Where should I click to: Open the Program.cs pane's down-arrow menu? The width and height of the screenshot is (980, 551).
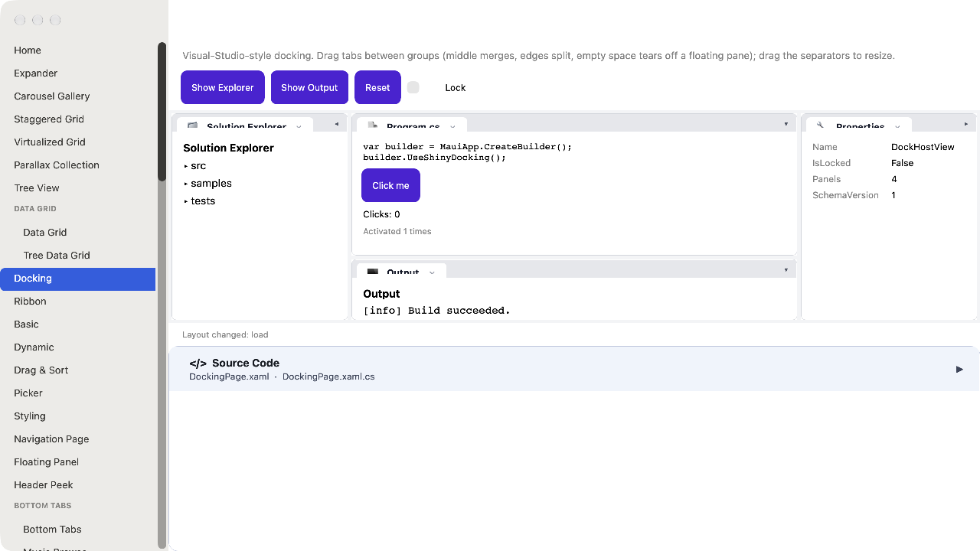click(786, 124)
